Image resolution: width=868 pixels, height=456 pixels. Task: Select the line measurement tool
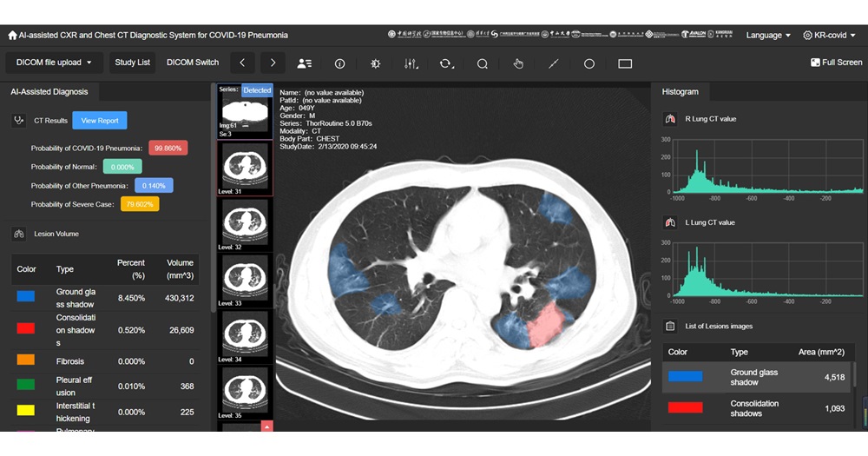[554, 63]
